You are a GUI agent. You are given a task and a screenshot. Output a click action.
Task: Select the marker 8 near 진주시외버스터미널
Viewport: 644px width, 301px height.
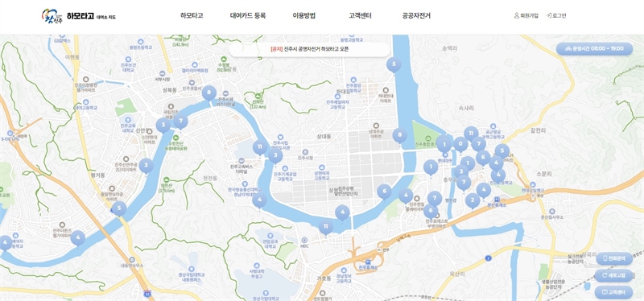click(x=209, y=93)
